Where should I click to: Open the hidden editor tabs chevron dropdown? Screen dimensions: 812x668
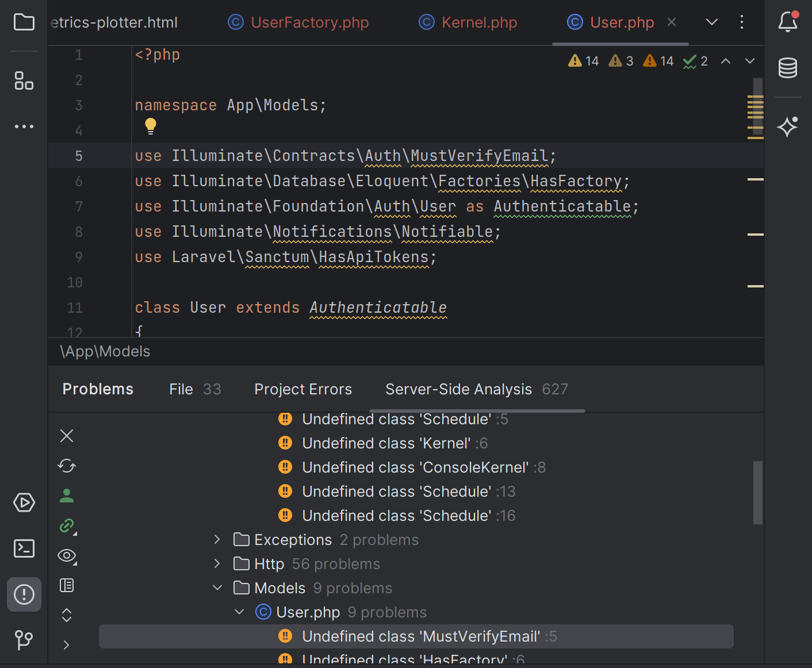pos(711,22)
